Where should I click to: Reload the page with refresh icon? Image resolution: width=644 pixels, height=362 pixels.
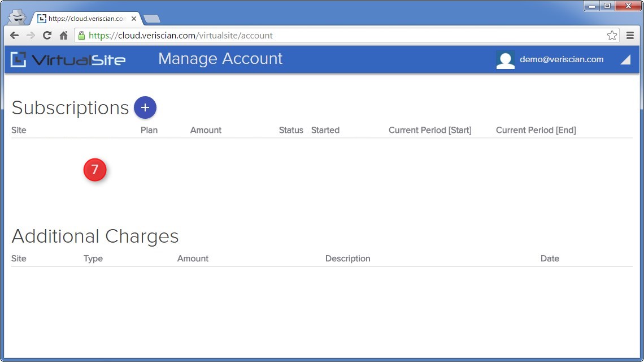(47, 36)
